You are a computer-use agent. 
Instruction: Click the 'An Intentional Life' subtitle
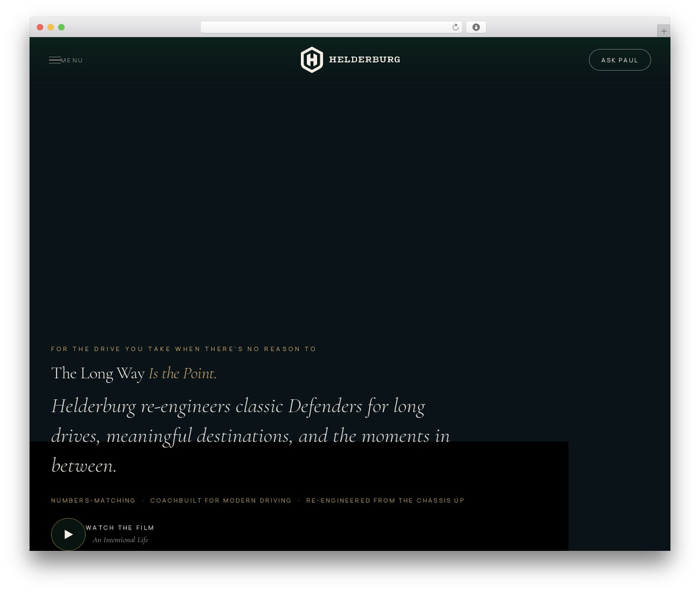point(120,540)
